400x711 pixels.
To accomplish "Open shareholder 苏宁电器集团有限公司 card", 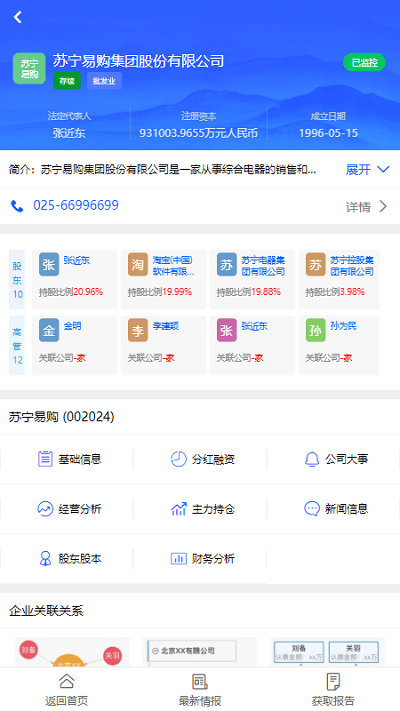I will click(x=252, y=279).
